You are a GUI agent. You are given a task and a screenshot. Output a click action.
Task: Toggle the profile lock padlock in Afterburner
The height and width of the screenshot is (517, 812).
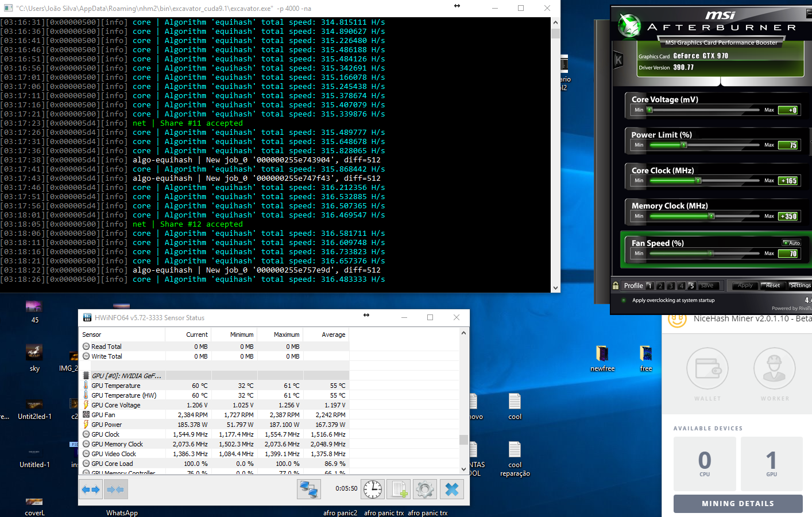[616, 285]
